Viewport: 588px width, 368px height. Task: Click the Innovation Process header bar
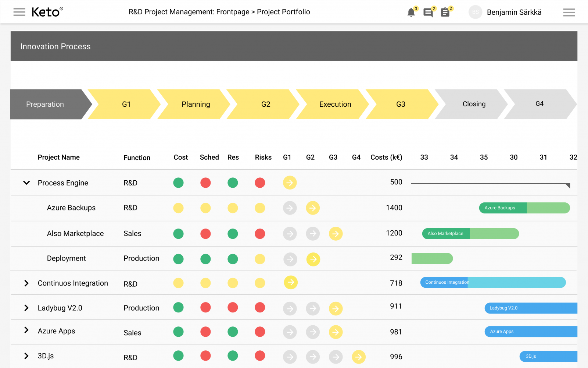(x=294, y=46)
